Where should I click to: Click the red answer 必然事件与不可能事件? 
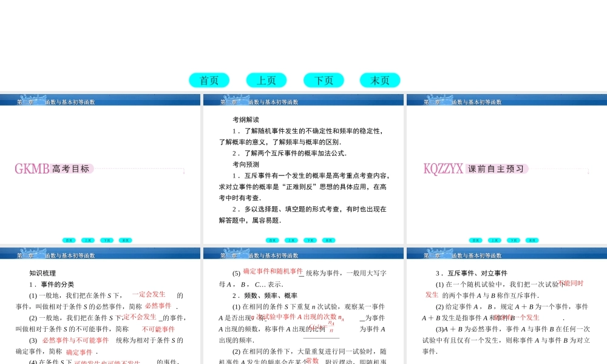click(x=75, y=340)
